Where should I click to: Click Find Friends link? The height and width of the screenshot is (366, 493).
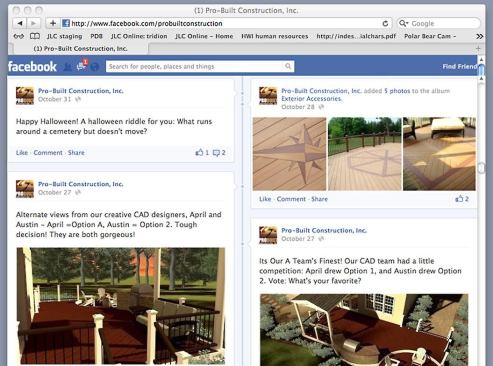[x=460, y=66]
